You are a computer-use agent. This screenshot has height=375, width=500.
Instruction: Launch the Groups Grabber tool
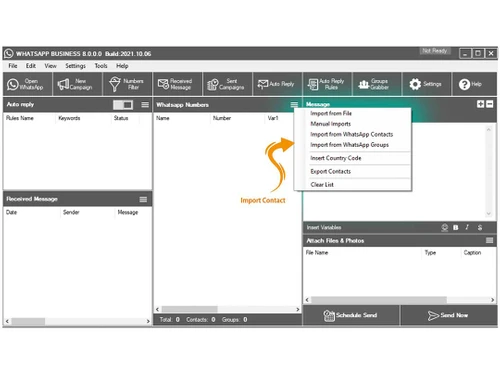[x=377, y=84]
